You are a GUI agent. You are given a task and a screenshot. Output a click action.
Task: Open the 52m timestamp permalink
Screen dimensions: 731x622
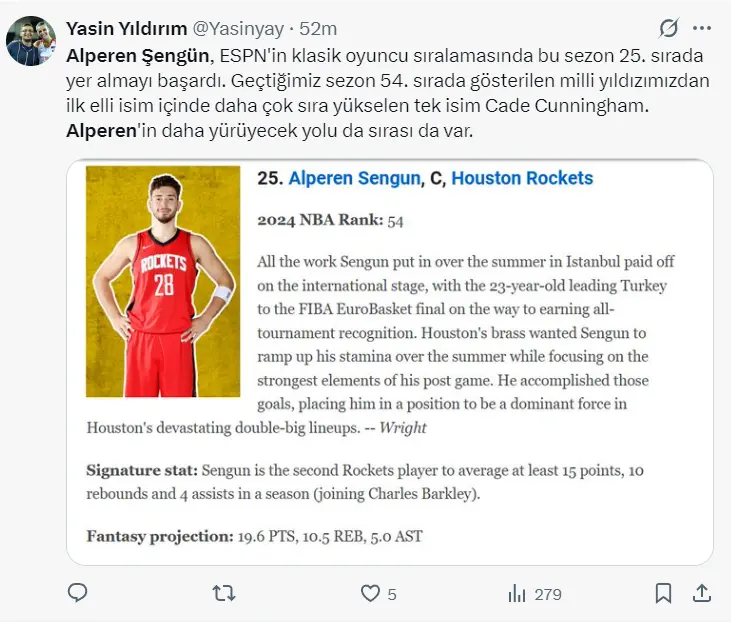point(322,28)
